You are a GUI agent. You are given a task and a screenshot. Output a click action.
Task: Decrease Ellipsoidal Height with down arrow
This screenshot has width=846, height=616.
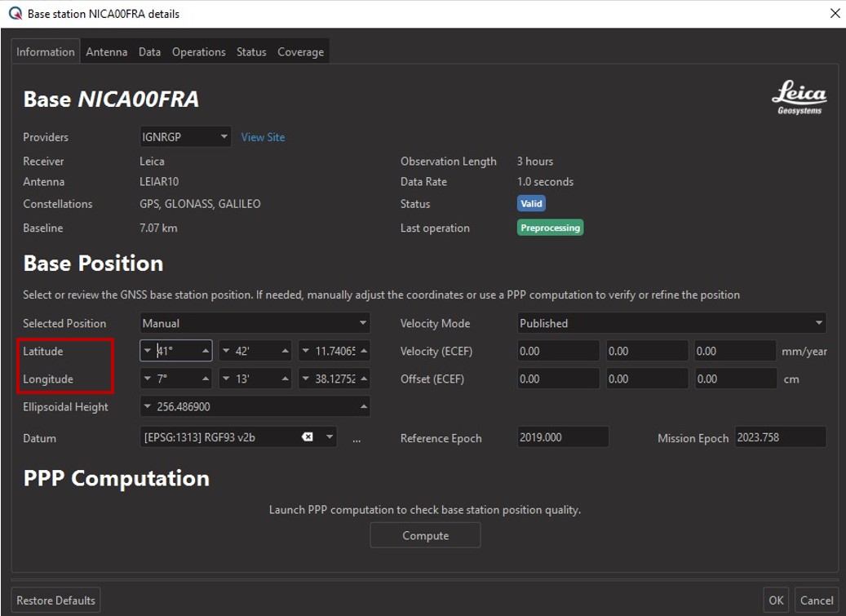coord(148,406)
